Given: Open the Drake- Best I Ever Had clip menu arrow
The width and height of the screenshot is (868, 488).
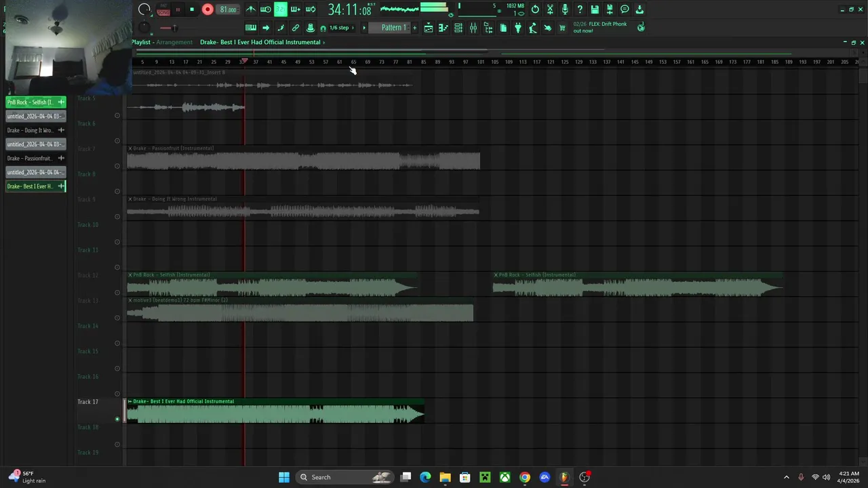Looking at the screenshot, I should click(x=130, y=401).
